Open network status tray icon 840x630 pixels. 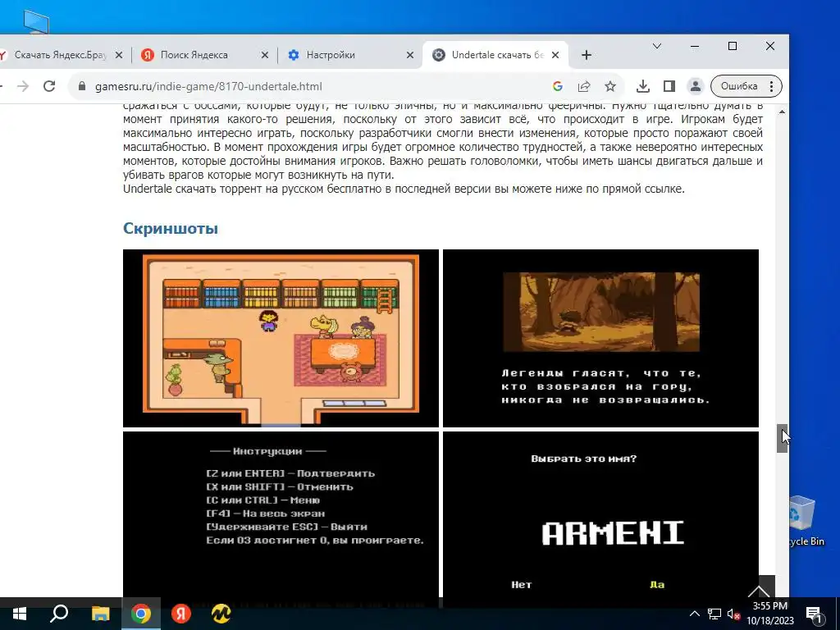(x=714, y=614)
